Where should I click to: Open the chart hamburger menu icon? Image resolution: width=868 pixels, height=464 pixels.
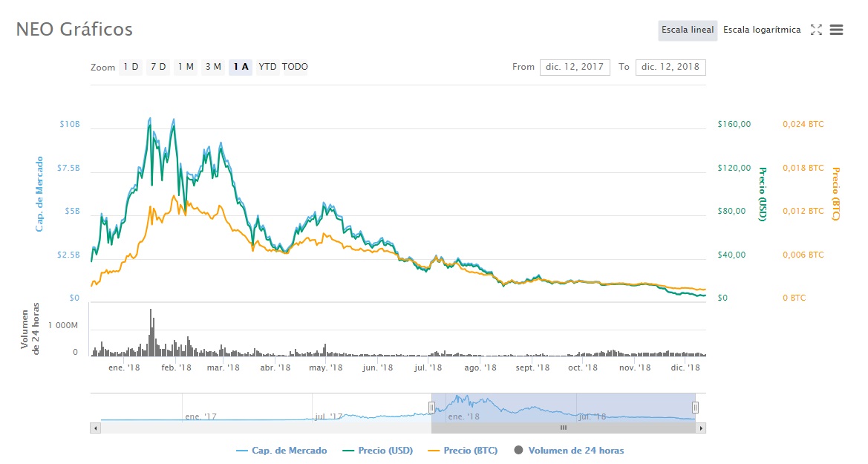pos(836,30)
